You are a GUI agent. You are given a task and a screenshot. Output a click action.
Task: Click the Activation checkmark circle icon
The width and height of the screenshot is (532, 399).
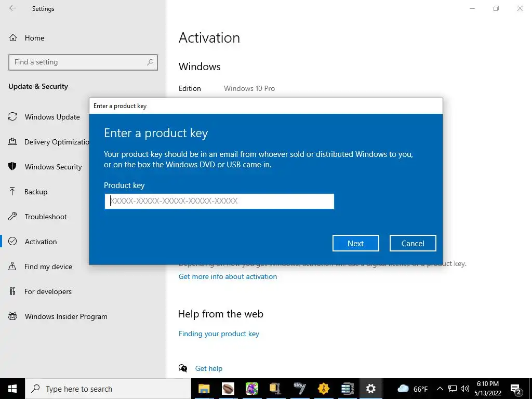[12, 241]
